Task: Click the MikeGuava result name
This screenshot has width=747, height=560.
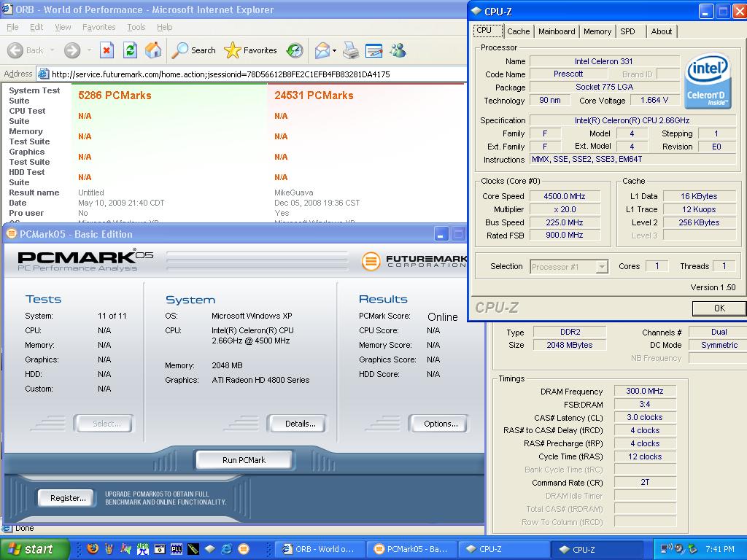Action: pos(294,192)
